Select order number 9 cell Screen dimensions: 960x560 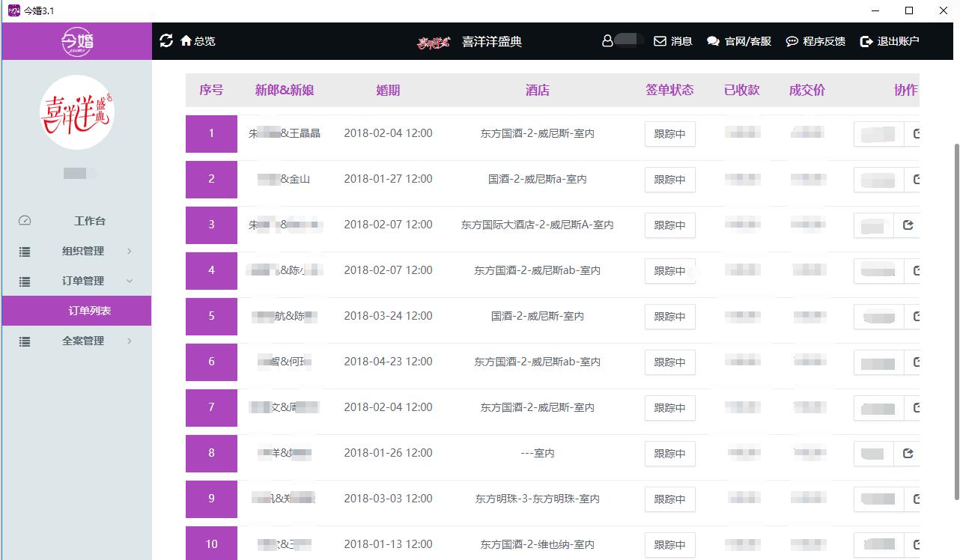click(x=211, y=499)
